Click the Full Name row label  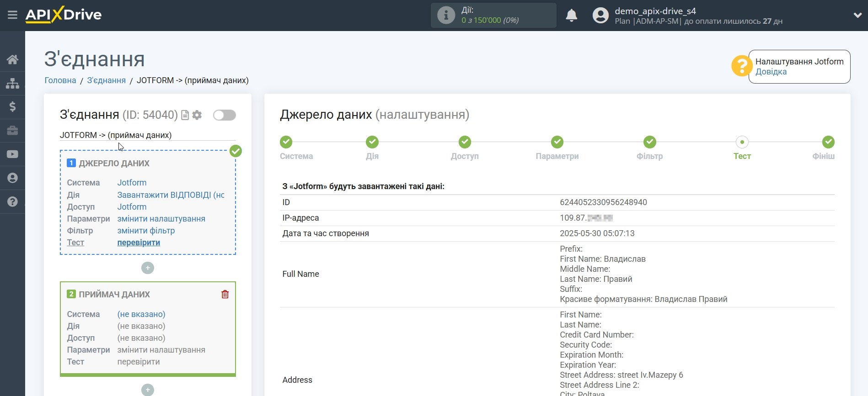[x=301, y=274]
